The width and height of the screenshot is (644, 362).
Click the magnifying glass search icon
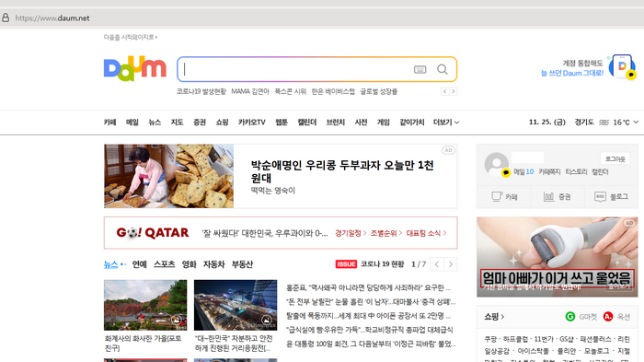[443, 69]
